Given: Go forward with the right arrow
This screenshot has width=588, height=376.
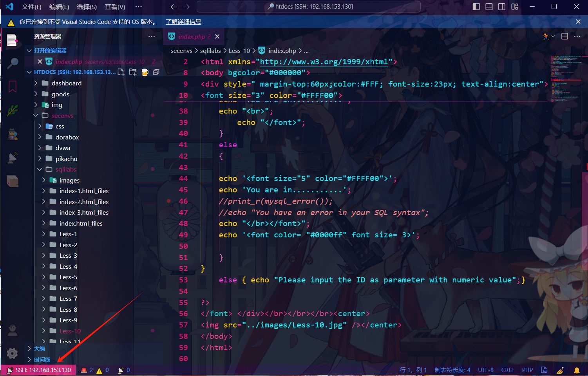Looking at the screenshot, I should [x=186, y=7].
